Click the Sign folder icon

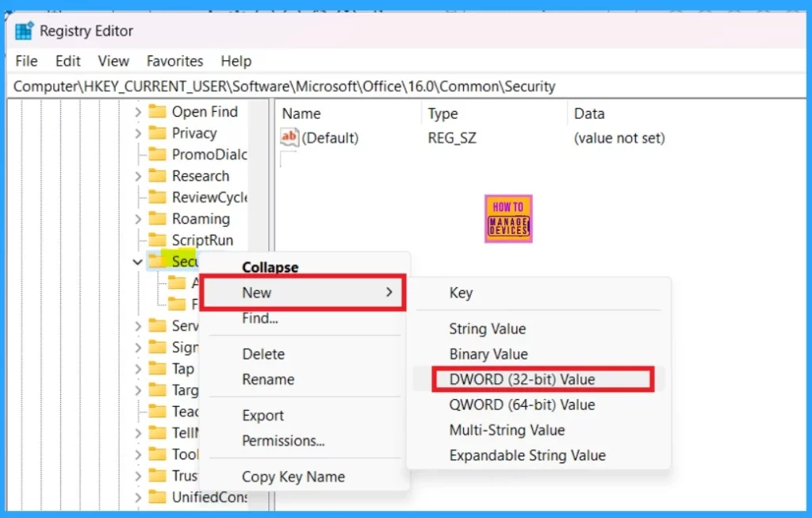pyautogui.click(x=157, y=347)
